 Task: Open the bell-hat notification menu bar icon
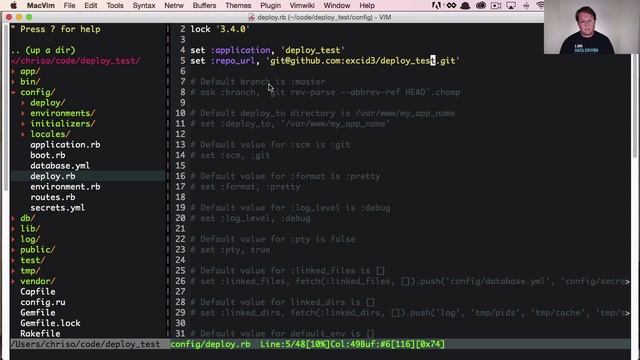465,5
